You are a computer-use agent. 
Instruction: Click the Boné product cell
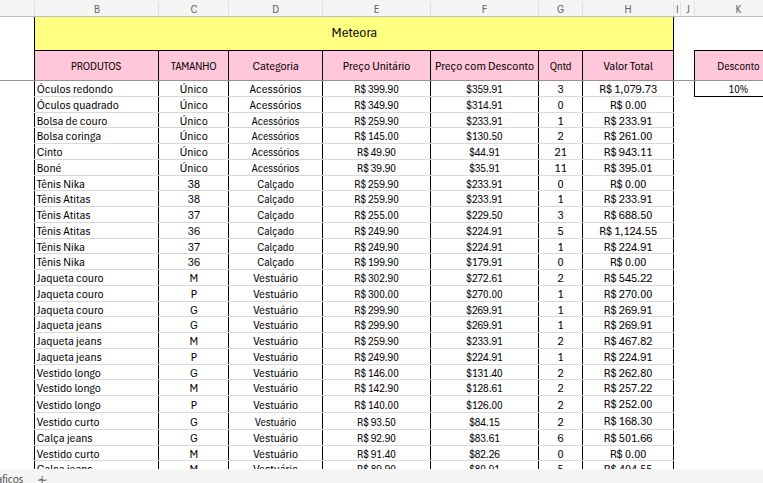pyautogui.click(x=96, y=168)
